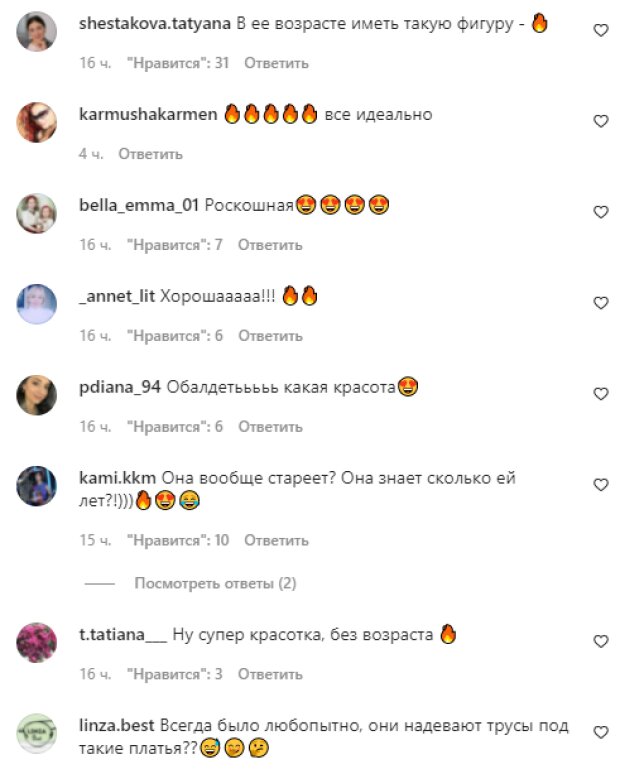Reply to t.tatiana___ via Ответить
The image size is (620, 769).
[270, 674]
